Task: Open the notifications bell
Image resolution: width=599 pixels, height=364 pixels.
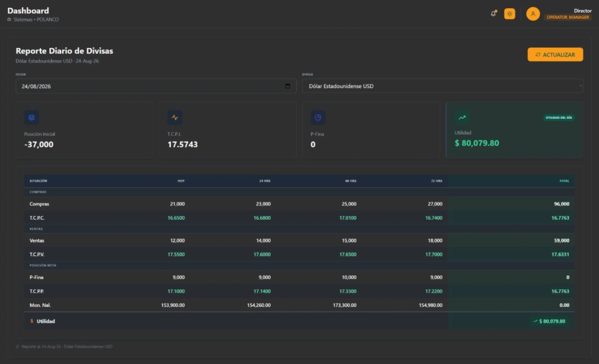Action: [x=493, y=14]
